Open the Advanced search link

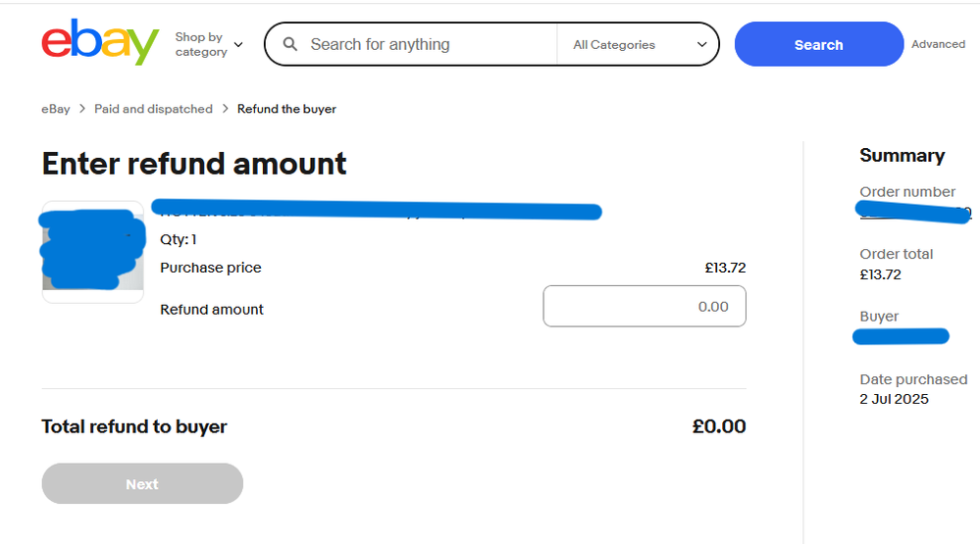tap(938, 44)
